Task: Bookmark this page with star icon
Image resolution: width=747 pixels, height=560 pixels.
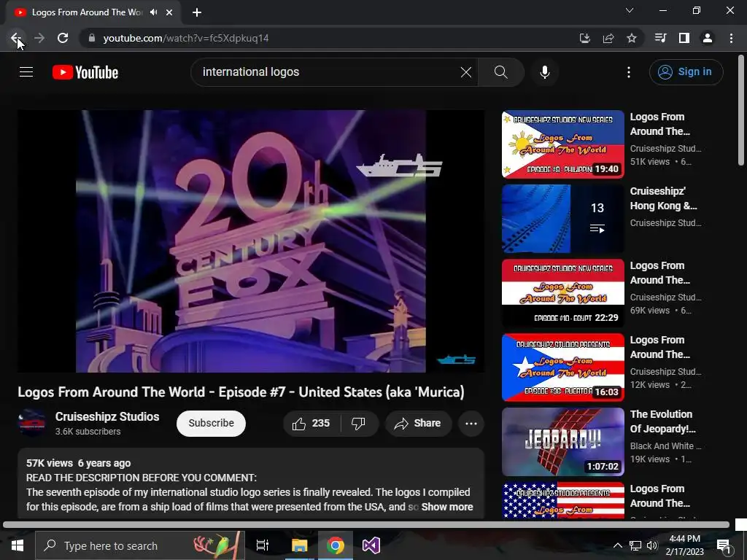Action: [632, 38]
